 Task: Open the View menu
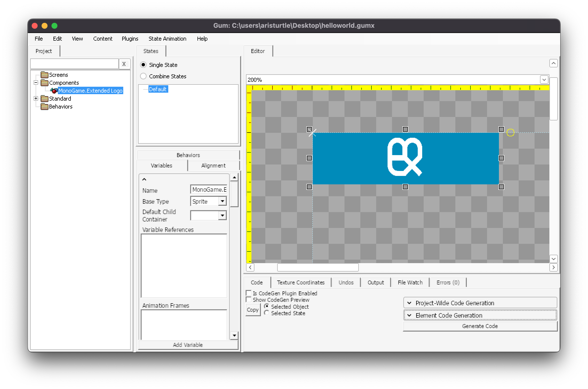77,39
